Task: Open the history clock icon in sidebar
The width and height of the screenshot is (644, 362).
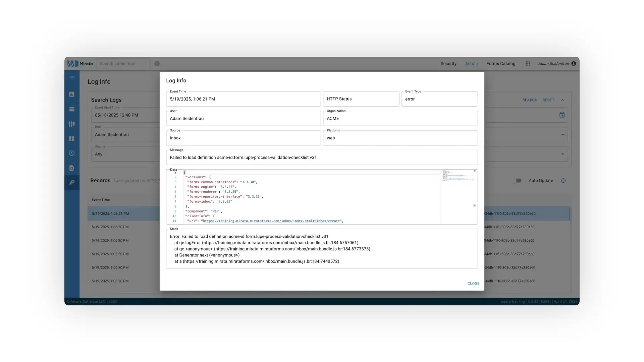Action: point(72,153)
